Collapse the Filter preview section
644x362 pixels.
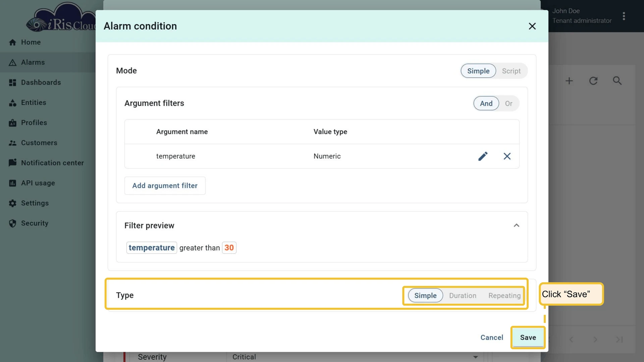(x=516, y=226)
